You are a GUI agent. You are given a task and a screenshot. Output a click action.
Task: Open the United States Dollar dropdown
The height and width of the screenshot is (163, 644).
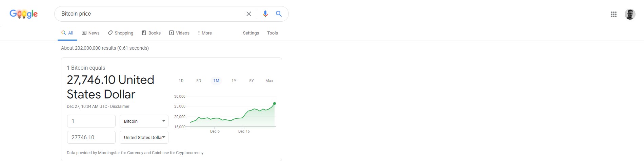pyautogui.click(x=144, y=137)
